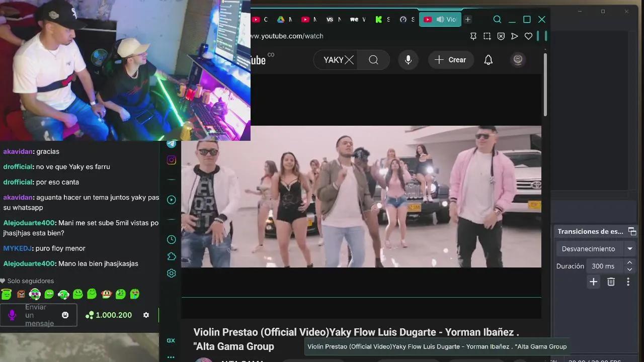Undock the Transiciones de escena panel

click(632, 231)
